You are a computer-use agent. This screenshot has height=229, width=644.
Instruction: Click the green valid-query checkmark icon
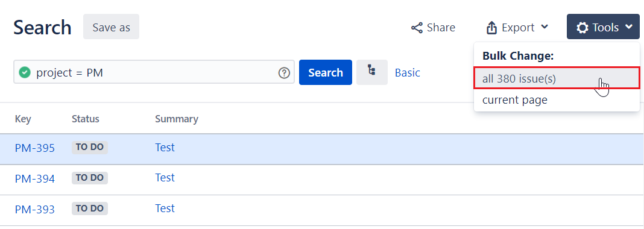pyautogui.click(x=25, y=73)
